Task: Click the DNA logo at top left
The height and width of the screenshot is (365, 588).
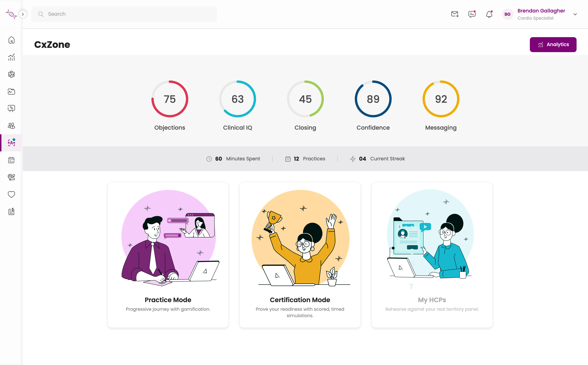Action: tap(11, 14)
